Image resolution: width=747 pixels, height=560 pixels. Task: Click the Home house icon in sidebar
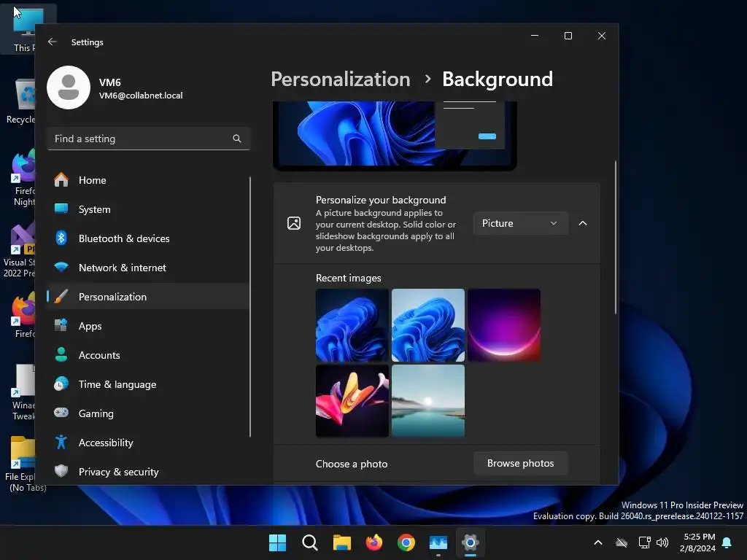point(61,180)
